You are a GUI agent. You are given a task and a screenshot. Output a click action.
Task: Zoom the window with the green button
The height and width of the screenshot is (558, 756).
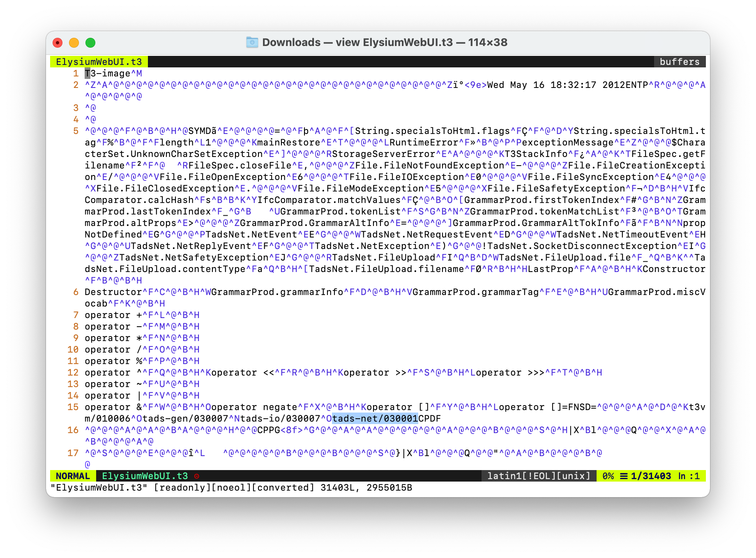tap(90, 43)
